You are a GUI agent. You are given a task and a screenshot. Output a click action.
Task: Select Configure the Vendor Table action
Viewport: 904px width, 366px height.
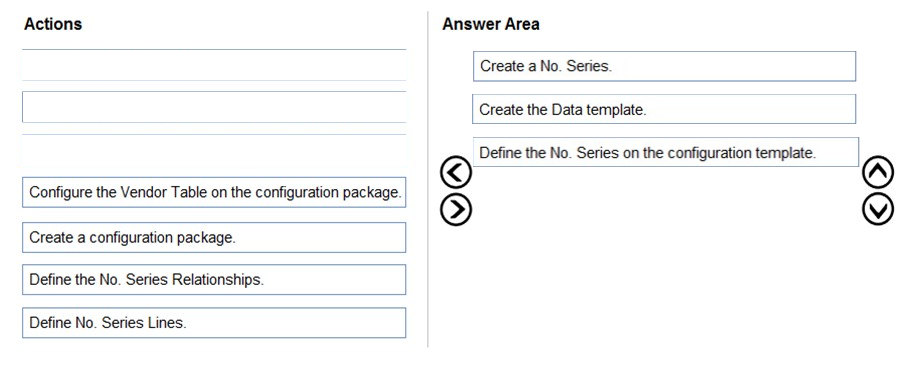214,193
